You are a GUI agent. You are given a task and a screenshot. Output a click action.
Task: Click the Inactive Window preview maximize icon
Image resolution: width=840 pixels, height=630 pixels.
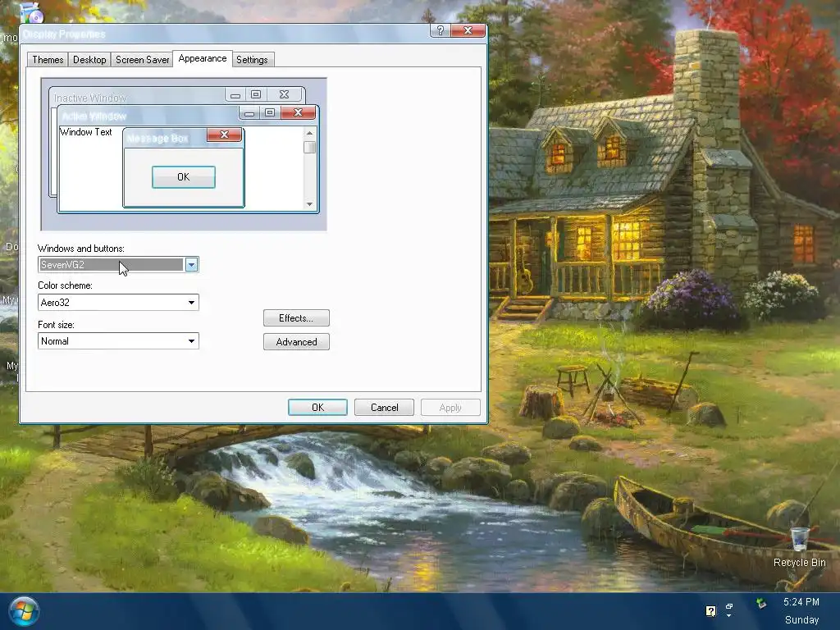click(x=256, y=94)
